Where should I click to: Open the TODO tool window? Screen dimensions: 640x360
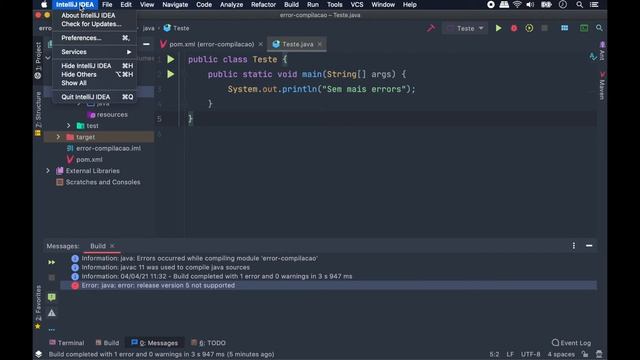208,343
